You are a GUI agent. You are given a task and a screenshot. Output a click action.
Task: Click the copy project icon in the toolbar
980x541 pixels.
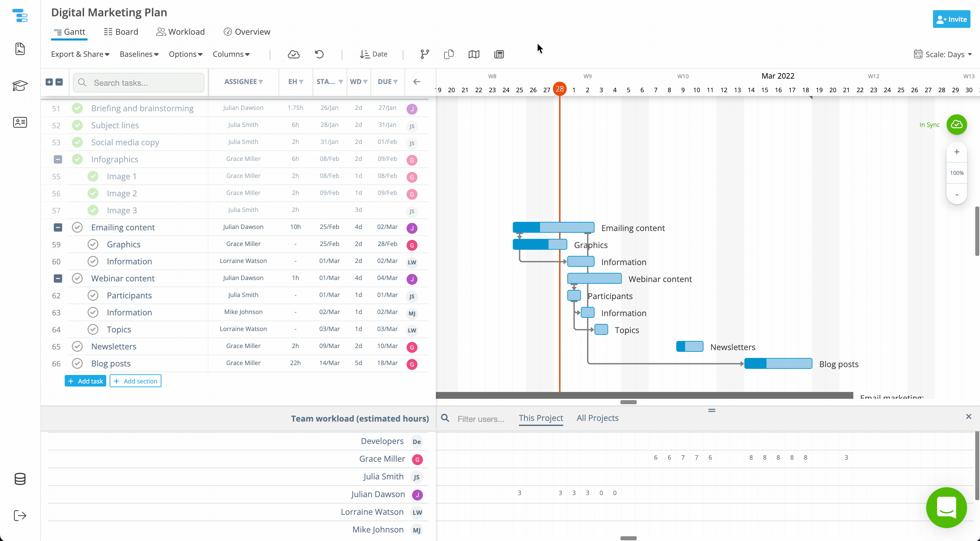point(449,54)
